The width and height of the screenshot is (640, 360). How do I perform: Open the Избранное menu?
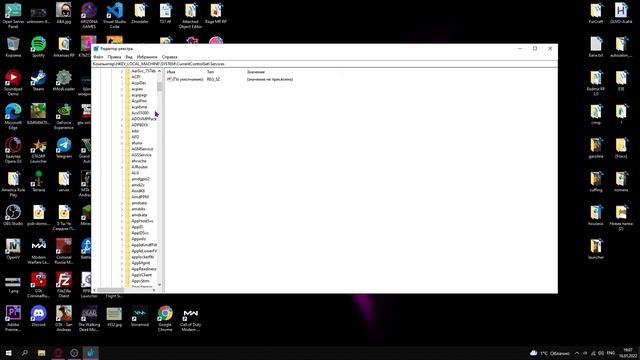pyautogui.click(x=147, y=57)
